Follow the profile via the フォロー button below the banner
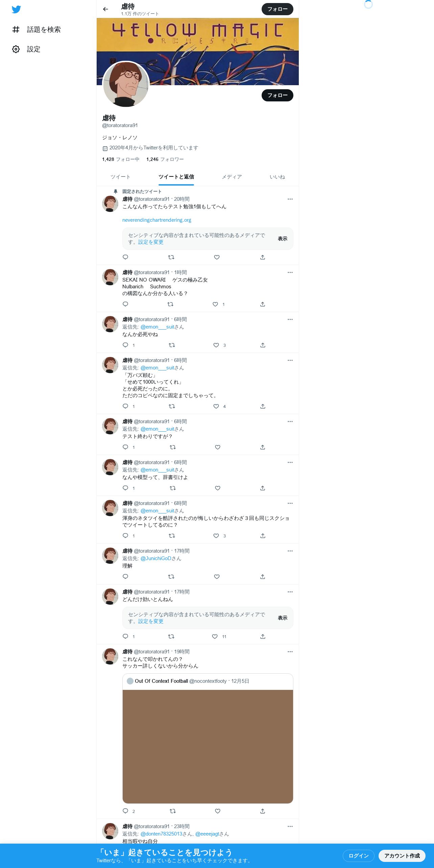 click(278, 95)
